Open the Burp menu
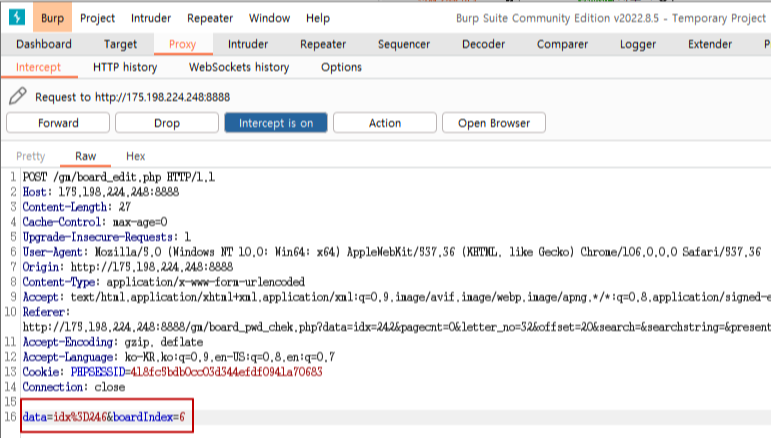 [52, 18]
